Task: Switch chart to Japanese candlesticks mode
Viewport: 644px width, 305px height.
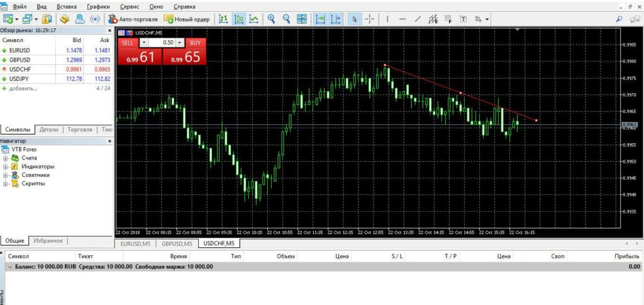Action: coord(239,19)
